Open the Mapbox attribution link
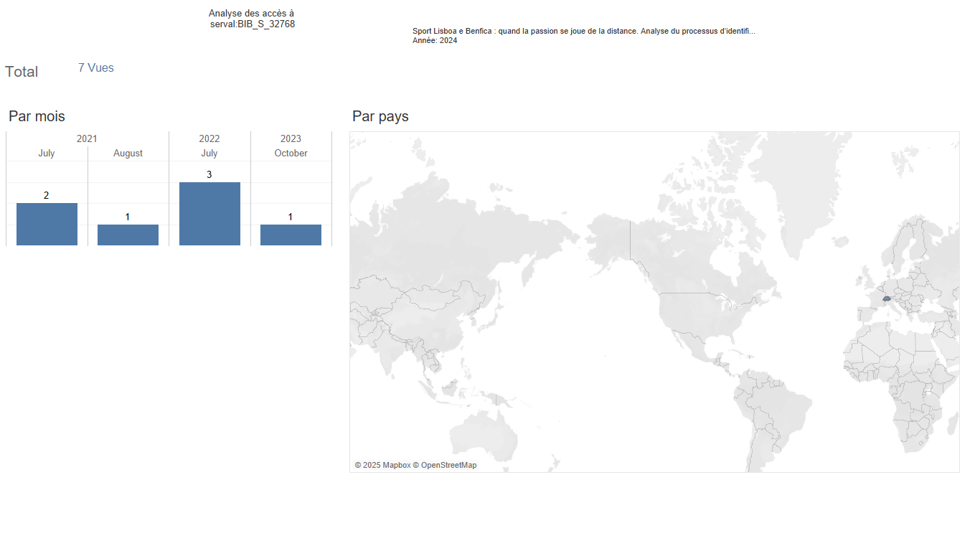 pyautogui.click(x=382, y=465)
